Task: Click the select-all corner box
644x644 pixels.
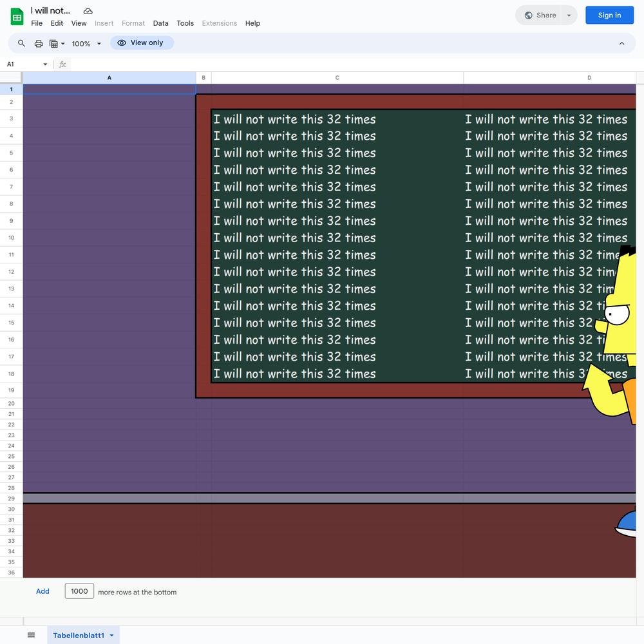Action: tap(11, 78)
